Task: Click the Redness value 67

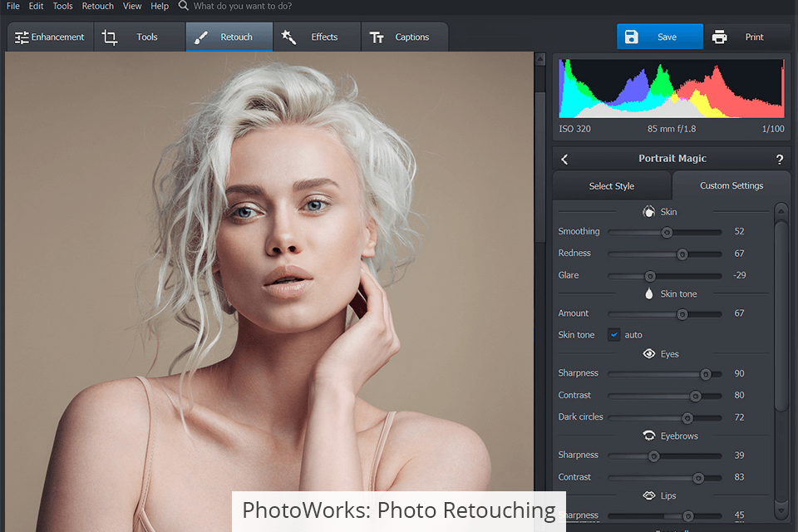Action: [739, 254]
